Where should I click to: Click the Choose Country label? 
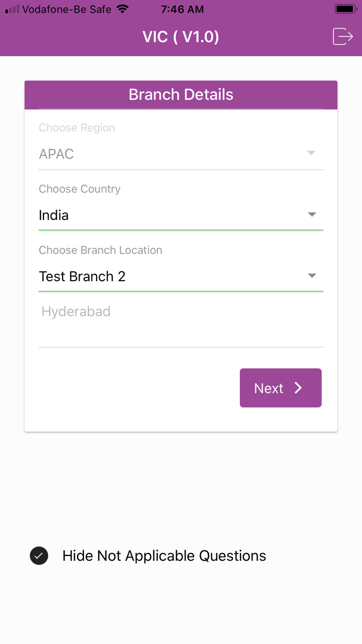pos(80,189)
